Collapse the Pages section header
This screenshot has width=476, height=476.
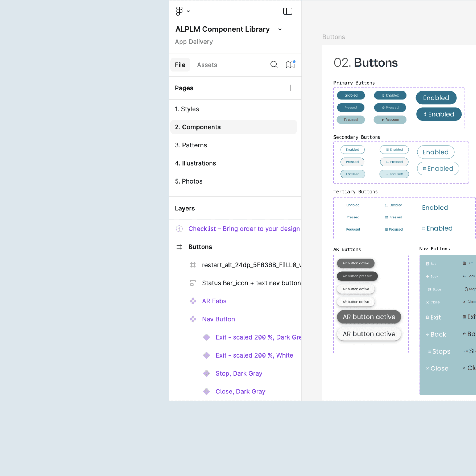point(184,88)
